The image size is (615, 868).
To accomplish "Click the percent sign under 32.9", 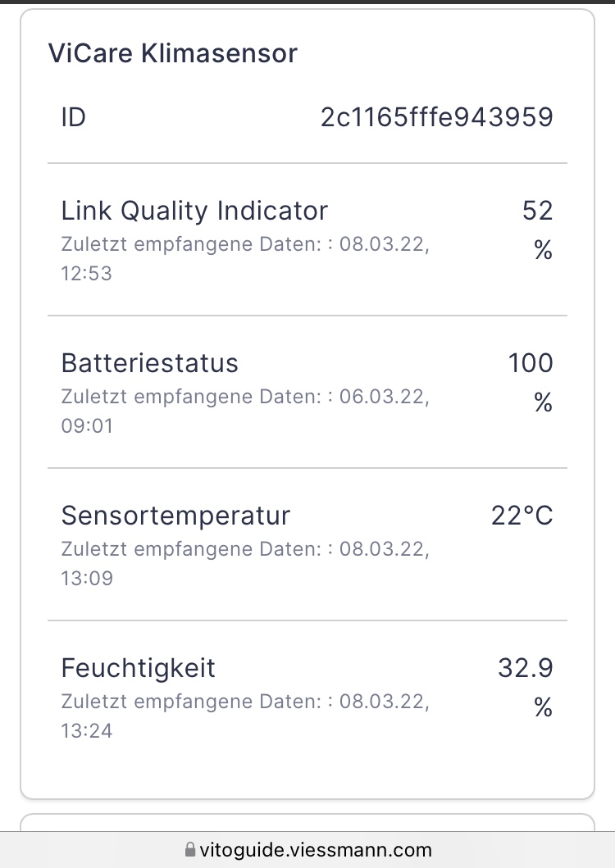I will (543, 707).
